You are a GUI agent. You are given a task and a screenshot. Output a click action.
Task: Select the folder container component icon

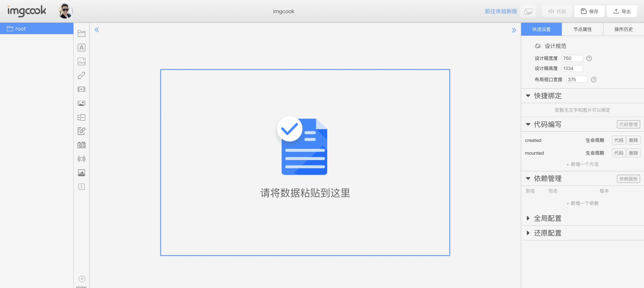click(82, 33)
